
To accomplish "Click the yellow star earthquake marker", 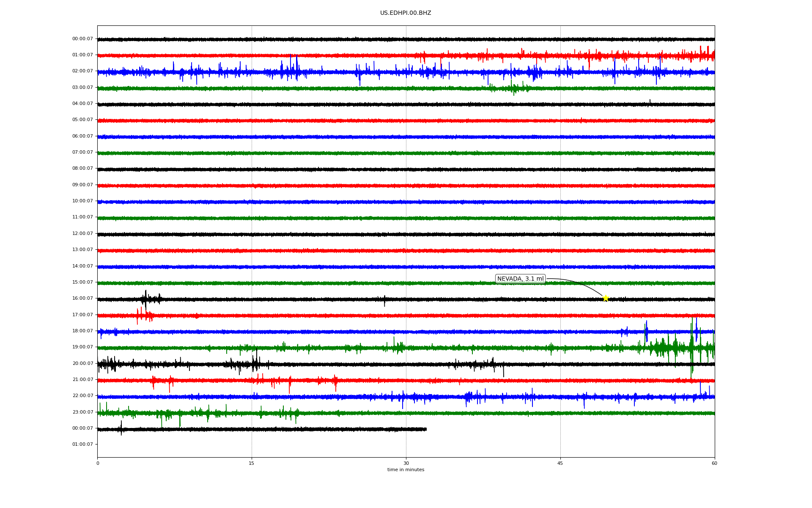I will point(606,298).
